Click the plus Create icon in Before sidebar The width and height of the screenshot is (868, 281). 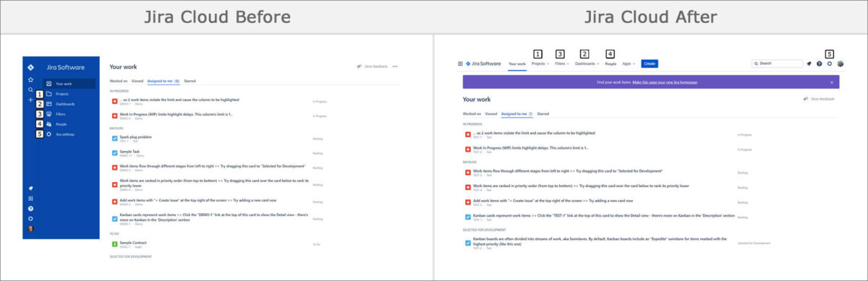pyautogui.click(x=30, y=100)
